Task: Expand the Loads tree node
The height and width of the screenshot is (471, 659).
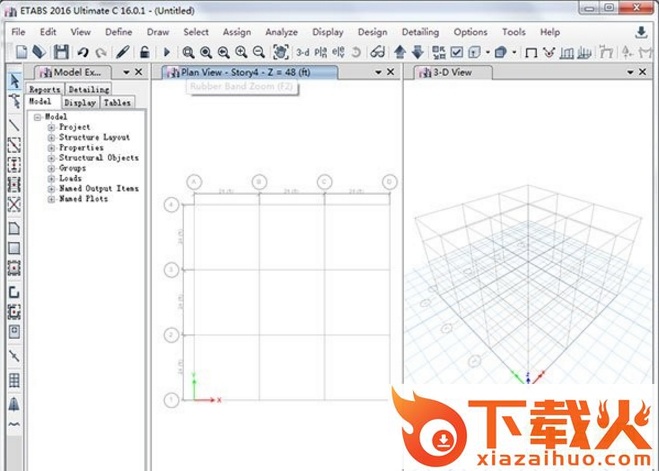Action: 51,178
